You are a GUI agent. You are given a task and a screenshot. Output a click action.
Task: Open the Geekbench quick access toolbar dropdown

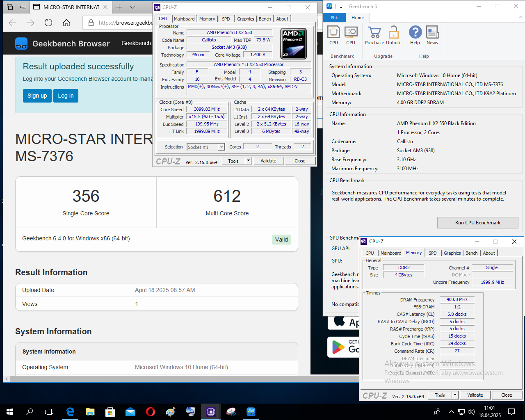click(341, 7)
